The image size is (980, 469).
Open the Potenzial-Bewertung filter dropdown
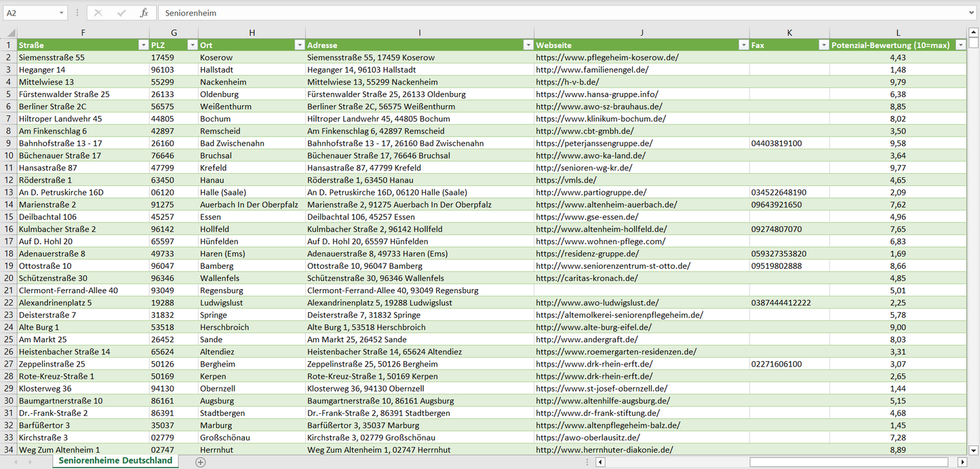(960, 45)
